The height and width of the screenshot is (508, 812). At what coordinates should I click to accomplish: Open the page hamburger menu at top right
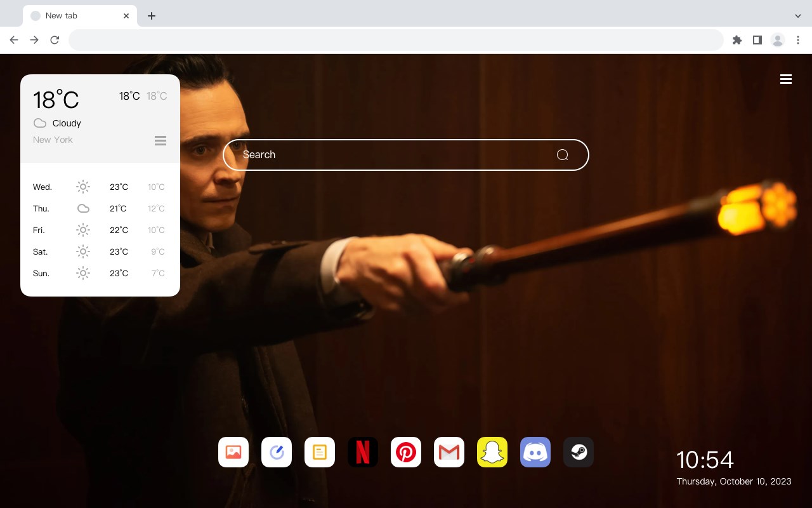point(786,79)
